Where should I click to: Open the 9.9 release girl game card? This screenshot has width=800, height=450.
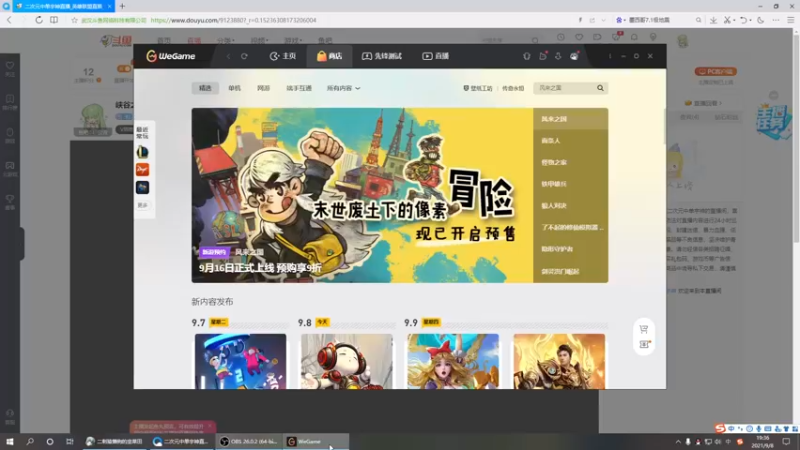point(453,361)
